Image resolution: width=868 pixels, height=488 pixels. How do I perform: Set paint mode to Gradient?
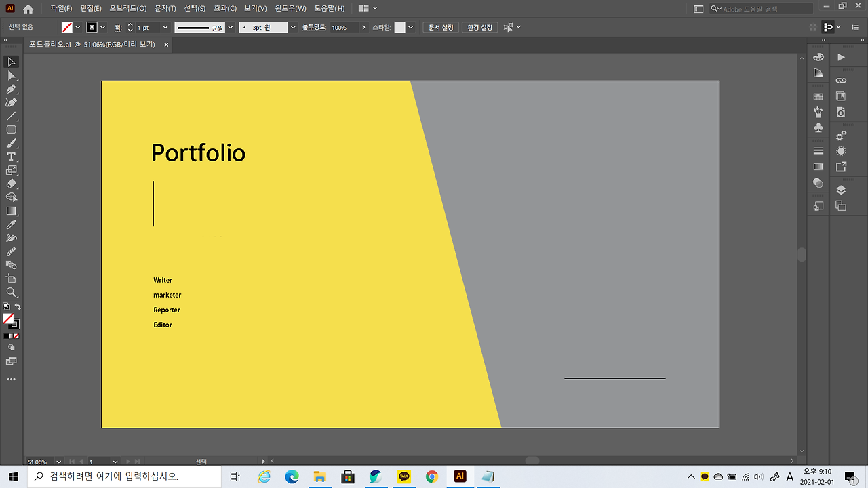point(12,336)
